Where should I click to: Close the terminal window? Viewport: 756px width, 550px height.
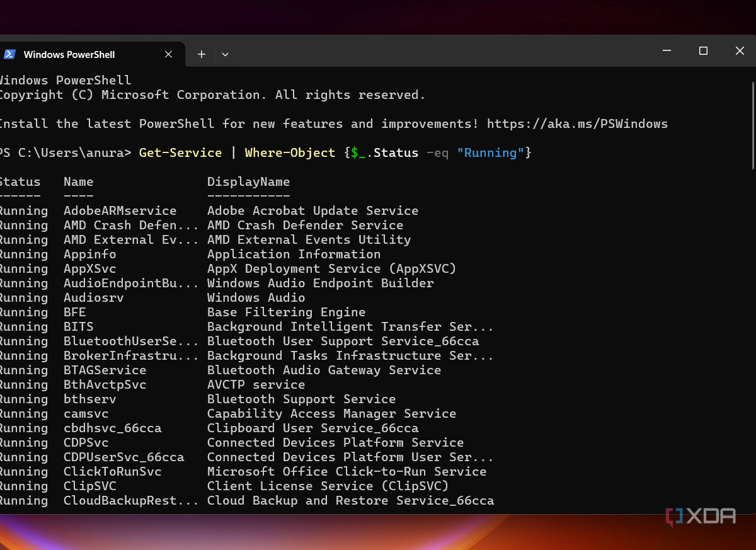tap(740, 51)
